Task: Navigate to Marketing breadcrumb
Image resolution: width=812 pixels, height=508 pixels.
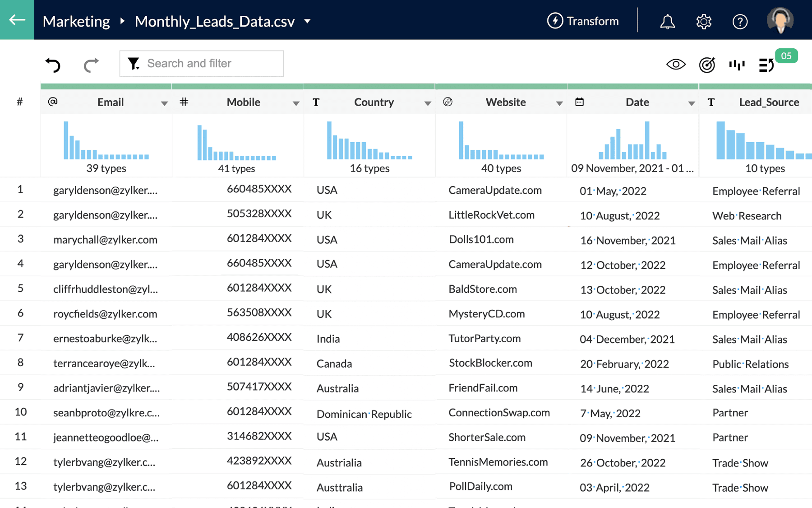Action: coord(76,21)
